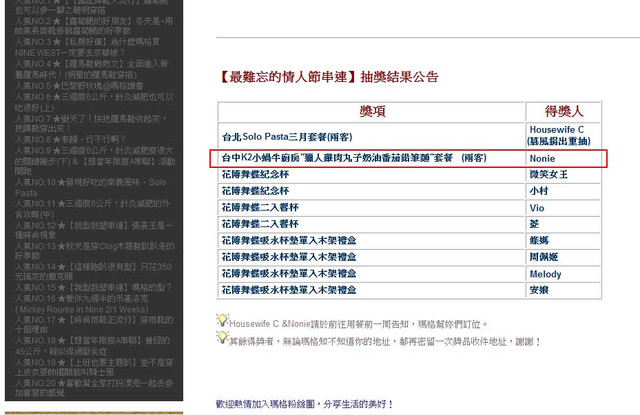This screenshot has height=415, width=640.
Task: Click the note asking Housewife C & Nonie to notify before dining
Action: 358,324
